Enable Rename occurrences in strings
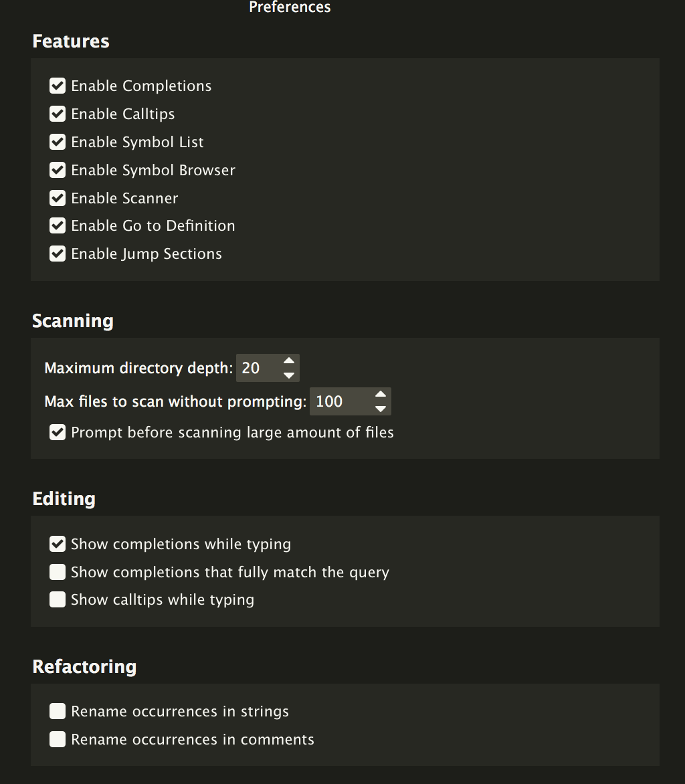The image size is (685, 784). pos(58,711)
